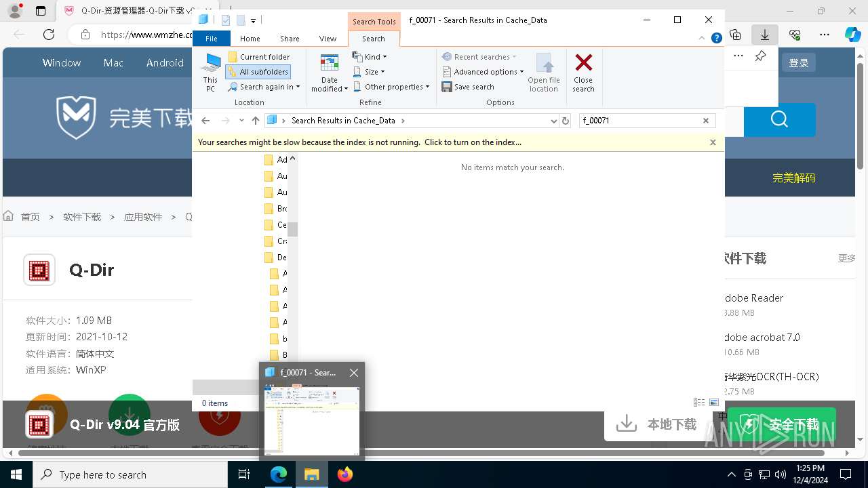Click the Android category on webpage
Viewport: 868px width, 488px height.
[165, 62]
